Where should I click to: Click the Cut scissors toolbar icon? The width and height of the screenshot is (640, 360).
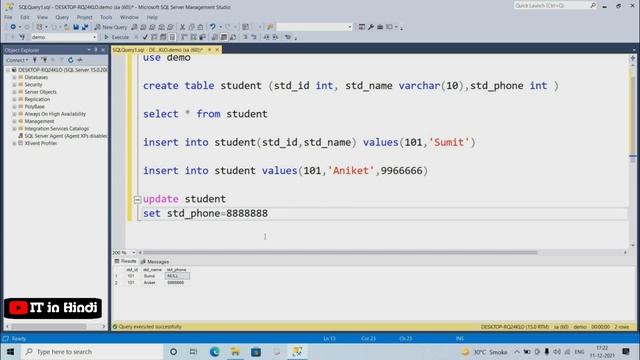click(x=182, y=27)
